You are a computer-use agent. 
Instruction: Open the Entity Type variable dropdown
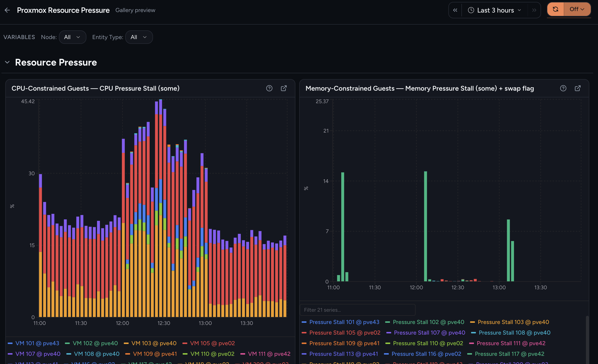coord(139,37)
